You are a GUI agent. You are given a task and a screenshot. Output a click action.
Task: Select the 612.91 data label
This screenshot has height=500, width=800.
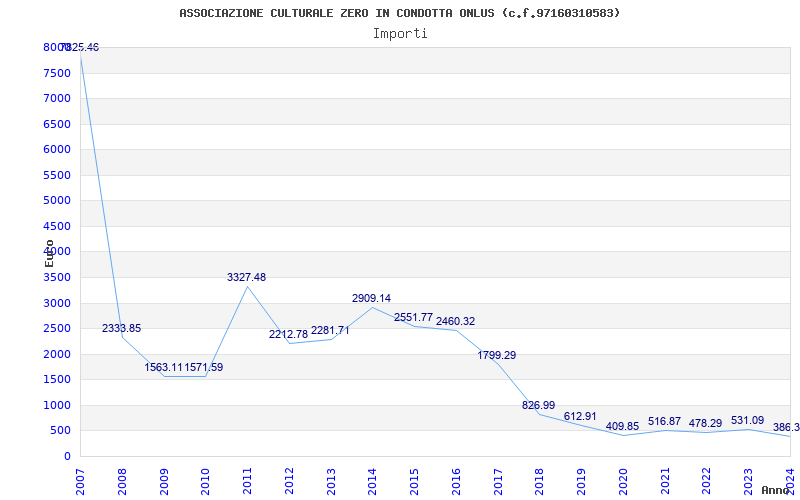580,416
